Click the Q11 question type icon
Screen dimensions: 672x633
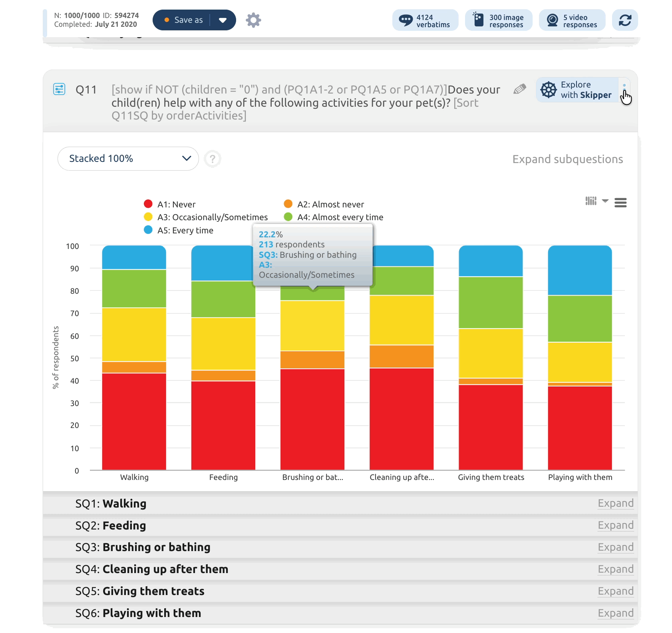pyautogui.click(x=59, y=89)
